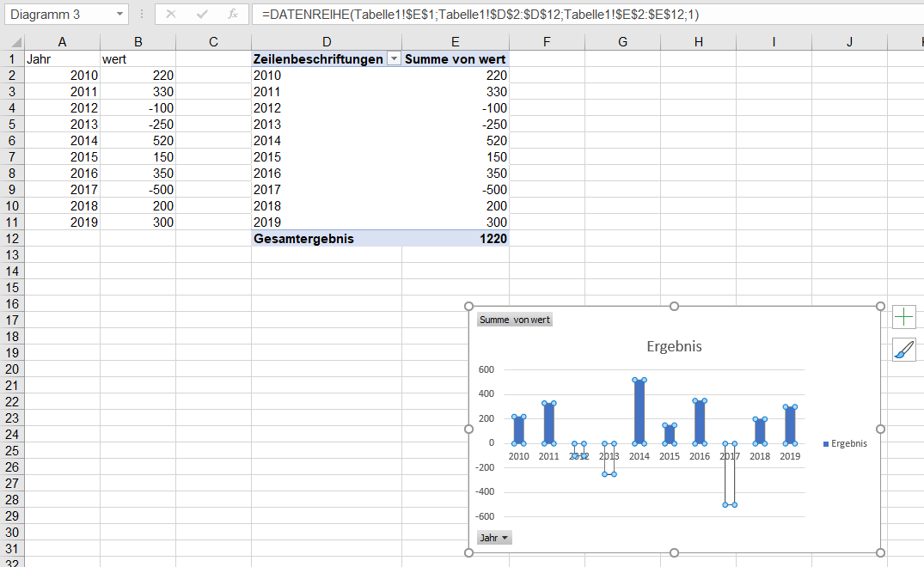Click pivot row label 2014

click(327, 141)
